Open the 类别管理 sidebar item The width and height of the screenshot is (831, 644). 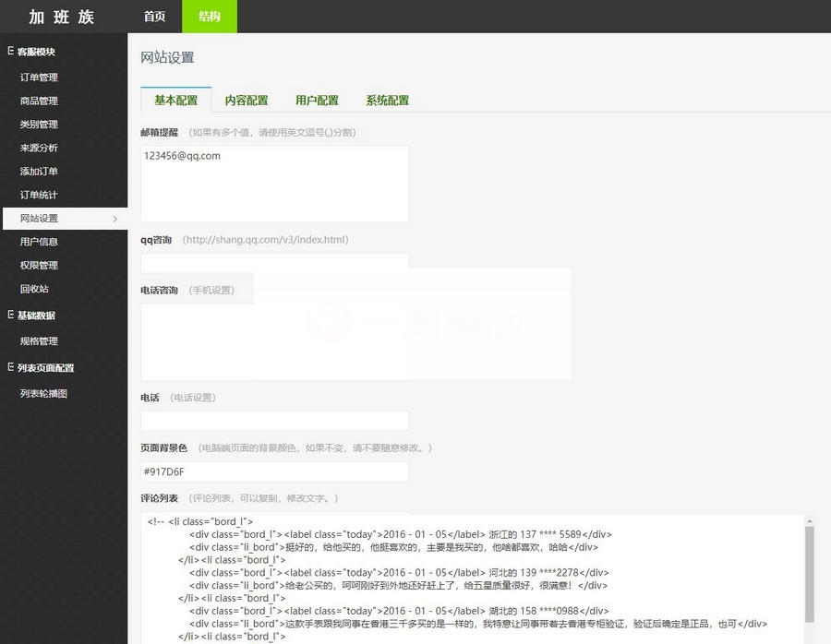pos(38,124)
